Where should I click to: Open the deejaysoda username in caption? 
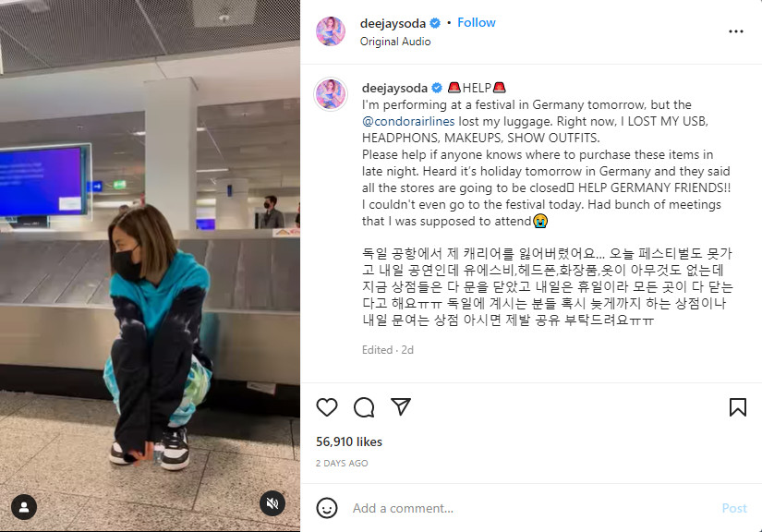tap(394, 88)
